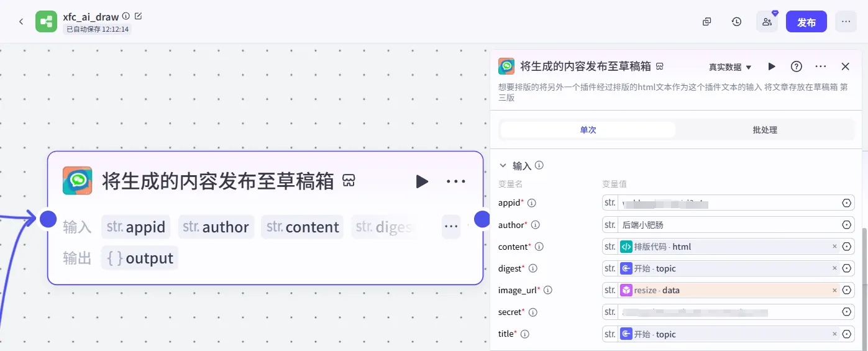Open variable selector for the secret row
Image resolution: width=868 pixels, height=351 pixels.
click(846, 312)
